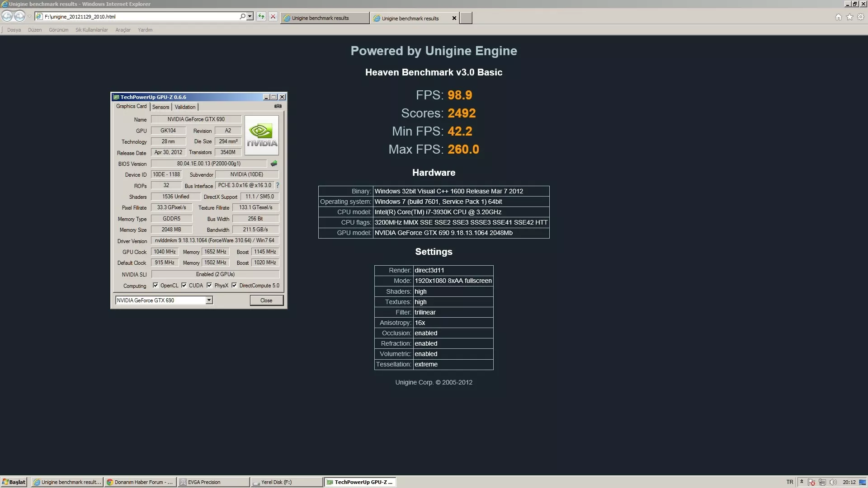
Task: Show hidden tray icons chevron
Action: (x=802, y=482)
